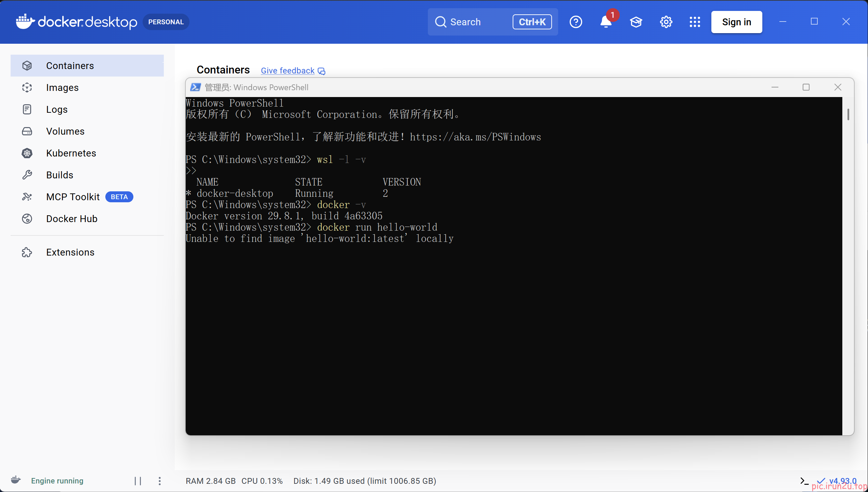Click the give feedback chat icon
This screenshot has height=492, width=868.
(x=321, y=71)
